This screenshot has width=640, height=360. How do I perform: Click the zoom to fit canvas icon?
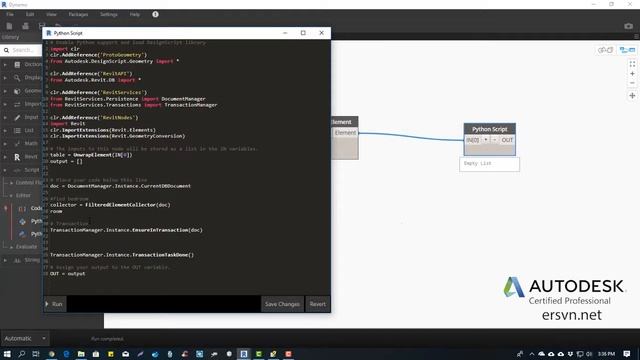tap(632, 64)
